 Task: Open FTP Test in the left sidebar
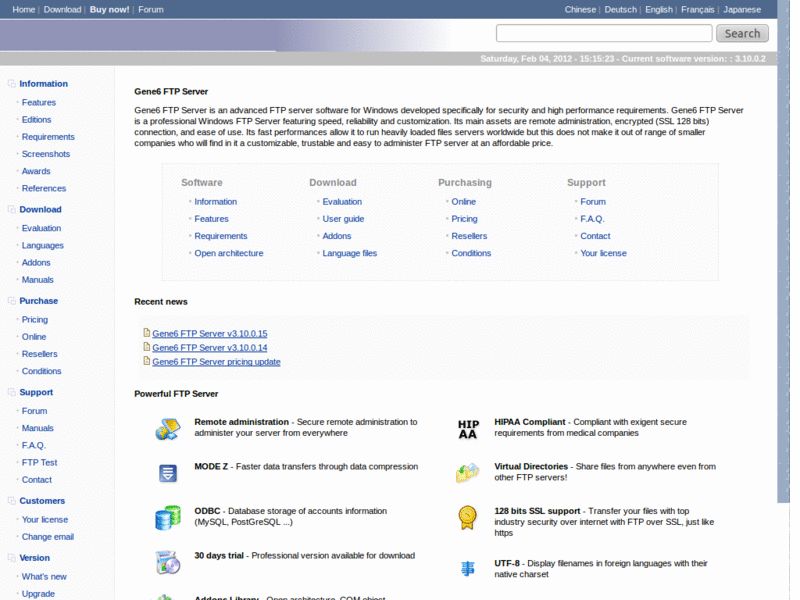(x=39, y=462)
